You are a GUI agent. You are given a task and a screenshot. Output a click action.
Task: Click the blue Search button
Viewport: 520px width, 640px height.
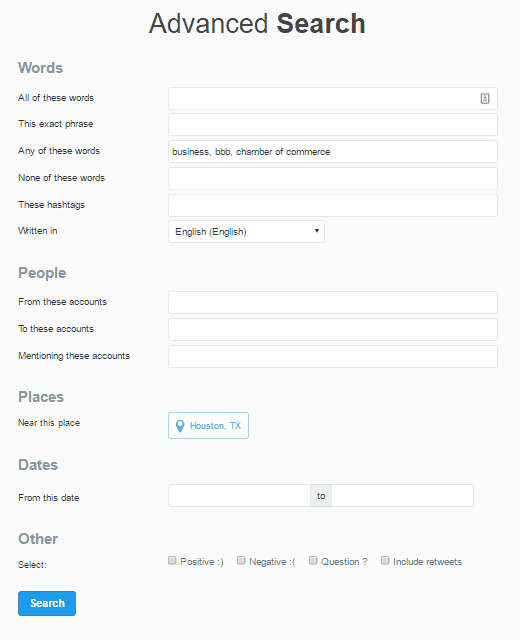47,603
